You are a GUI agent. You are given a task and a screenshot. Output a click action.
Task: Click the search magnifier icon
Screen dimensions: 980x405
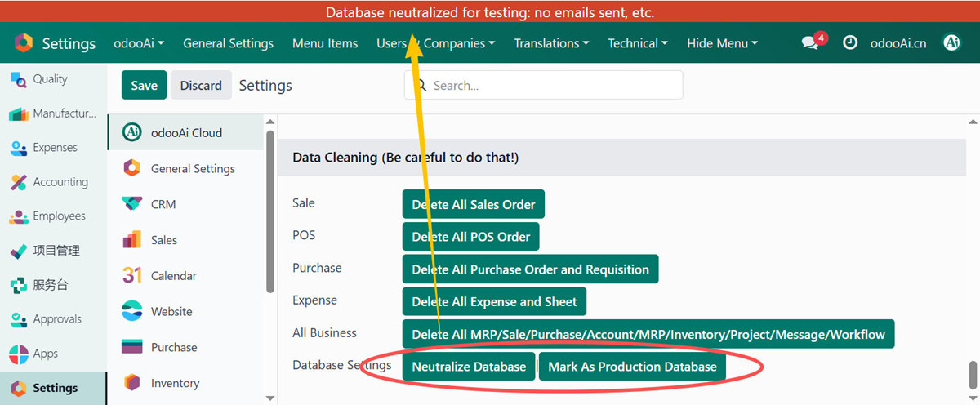click(x=421, y=85)
